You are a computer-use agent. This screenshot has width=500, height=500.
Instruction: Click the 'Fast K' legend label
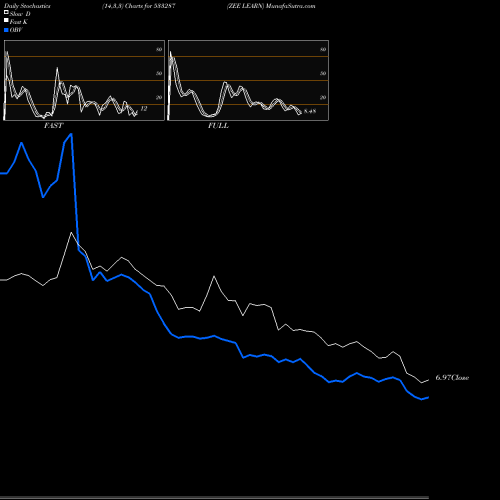[18, 22]
